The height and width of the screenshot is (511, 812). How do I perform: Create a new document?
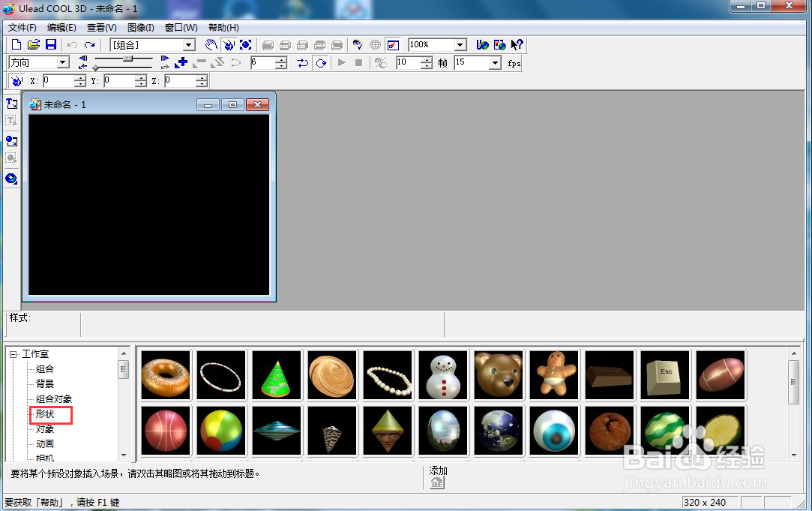(16, 45)
